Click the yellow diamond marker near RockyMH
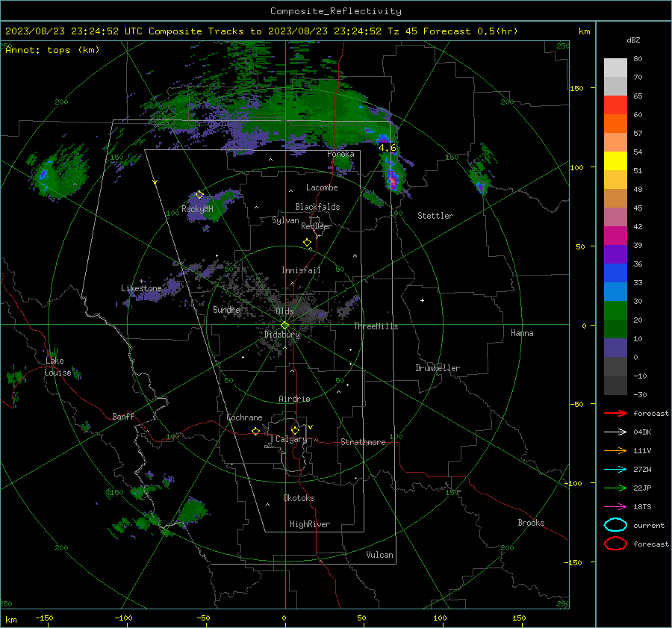Viewport: 672px width, 628px height. (x=199, y=195)
